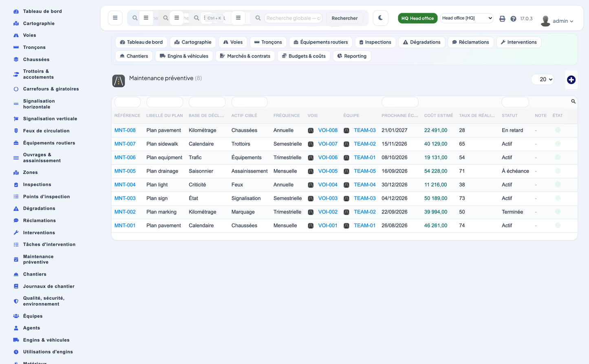Open Agents sidebar entry
Screen dimensions: 589x364
point(31,328)
